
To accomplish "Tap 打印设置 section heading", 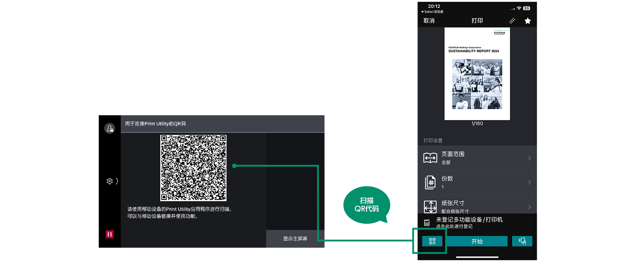I will [x=433, y=141].
